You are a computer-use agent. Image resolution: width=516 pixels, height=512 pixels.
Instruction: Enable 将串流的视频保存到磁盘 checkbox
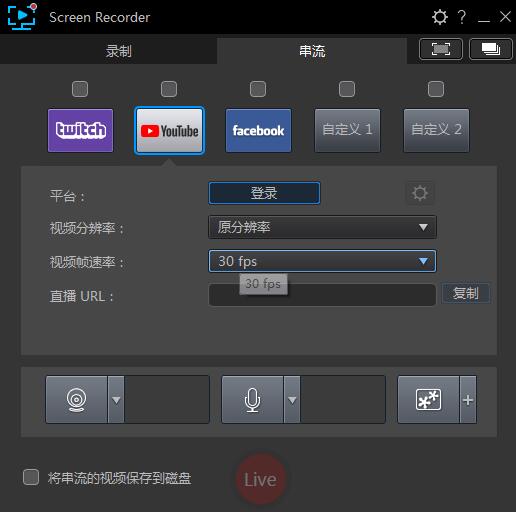(x=31, y=477)
